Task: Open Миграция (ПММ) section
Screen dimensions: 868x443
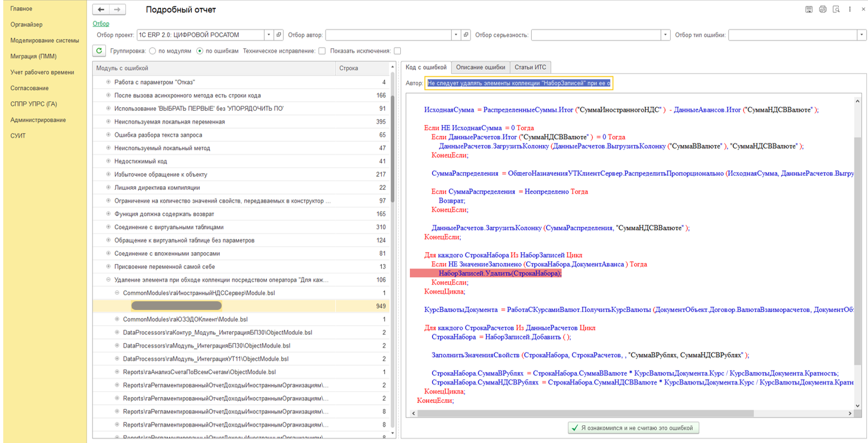Action: (33, 56)
